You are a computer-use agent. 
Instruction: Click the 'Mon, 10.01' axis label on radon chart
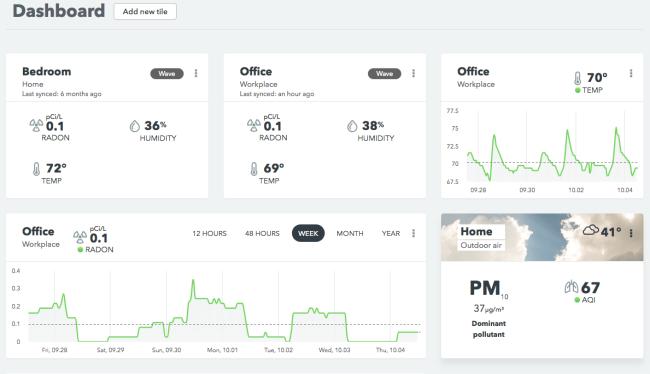point(222,350)
